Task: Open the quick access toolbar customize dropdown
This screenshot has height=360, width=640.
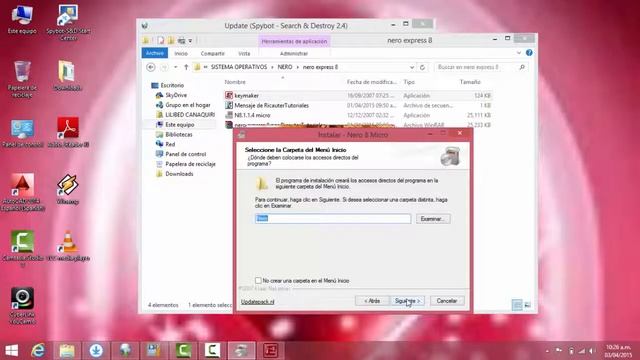Action: coord(190,41)
